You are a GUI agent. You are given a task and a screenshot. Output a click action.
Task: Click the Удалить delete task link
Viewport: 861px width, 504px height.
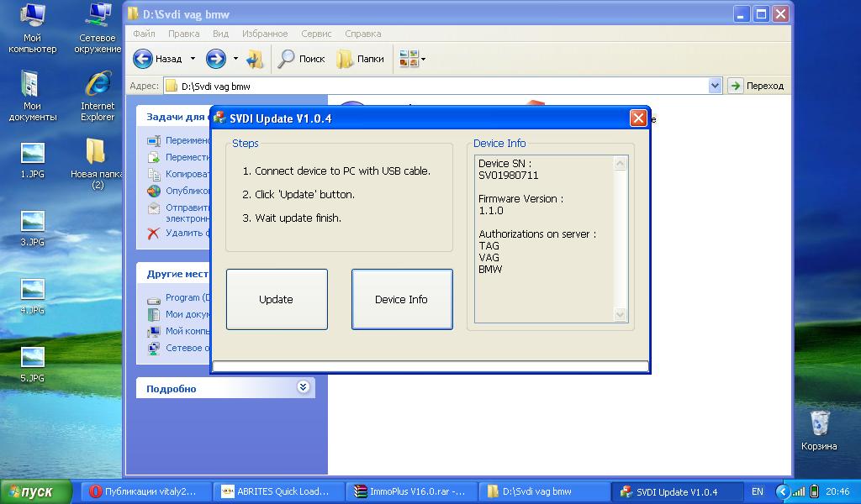point(178,233)
